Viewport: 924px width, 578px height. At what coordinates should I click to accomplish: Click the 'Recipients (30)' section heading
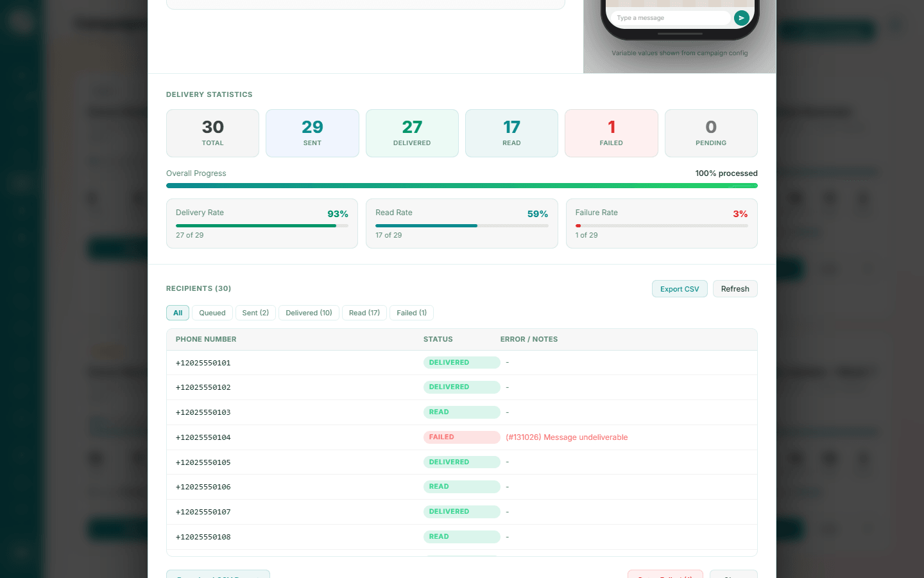click(198, 288)
